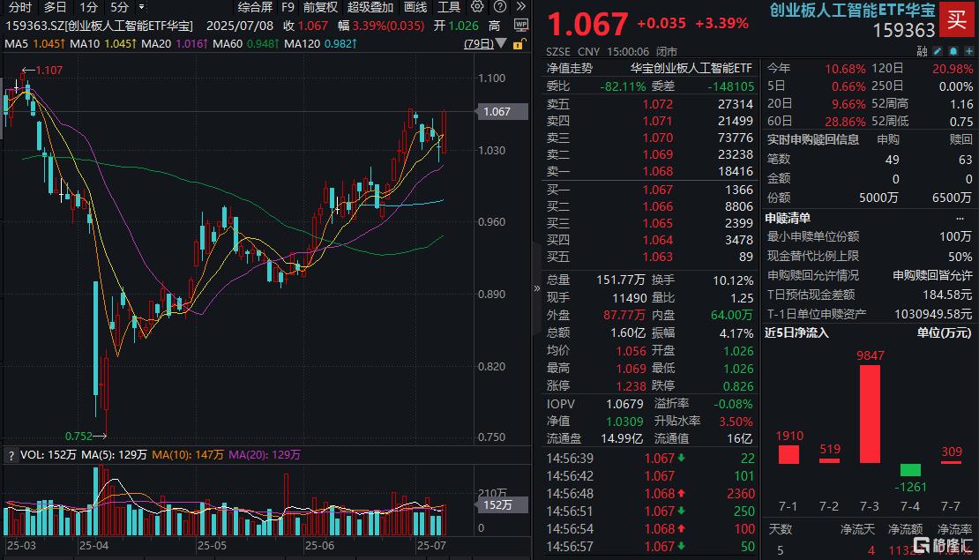Switch to 多日 multi-day tab
Viewport: 979px width, 560px height.
pyautogui.click(x=55, y=7)
